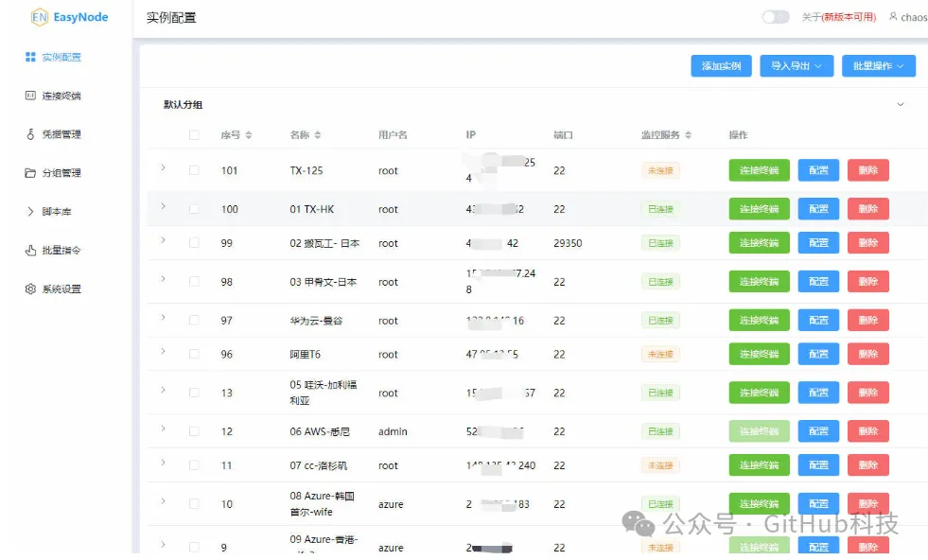Open the 批量操作 dropdown menu

(880, 65)
